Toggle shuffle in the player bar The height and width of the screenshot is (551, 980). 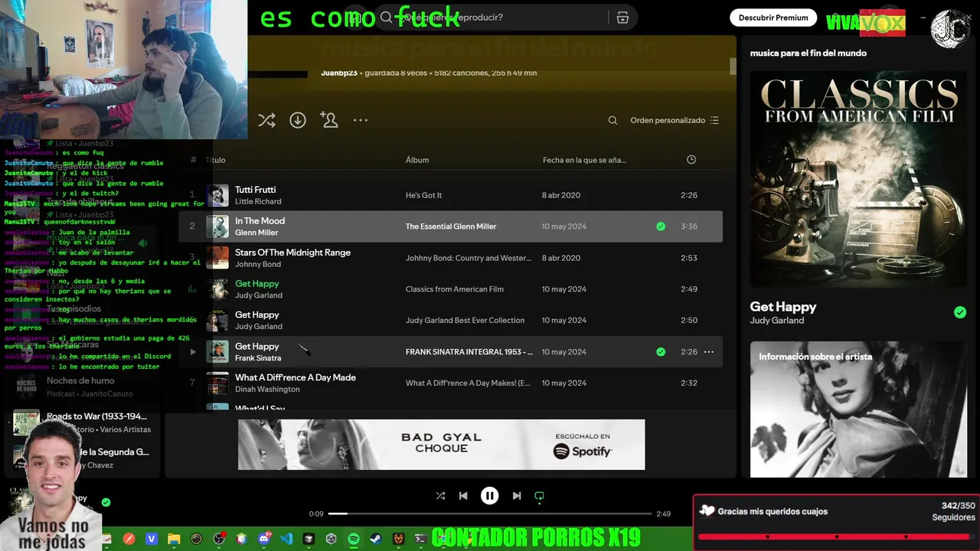tap(440, 496)
